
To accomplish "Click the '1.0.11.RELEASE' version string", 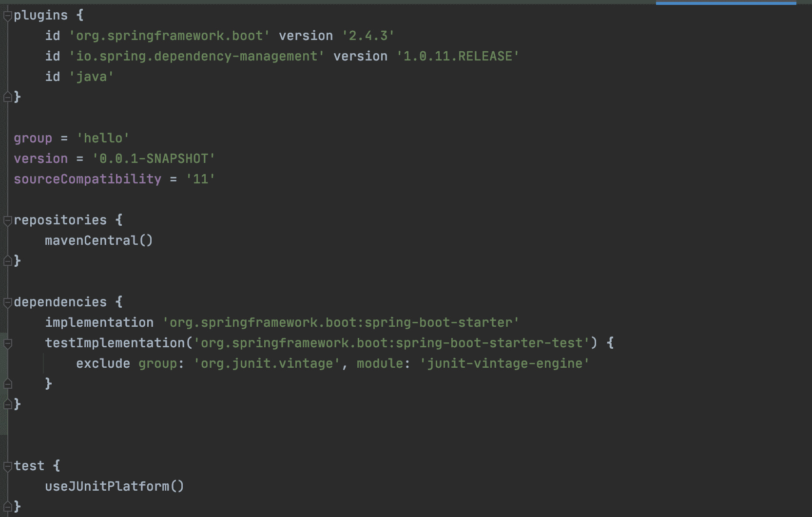I will click(458, 56).
